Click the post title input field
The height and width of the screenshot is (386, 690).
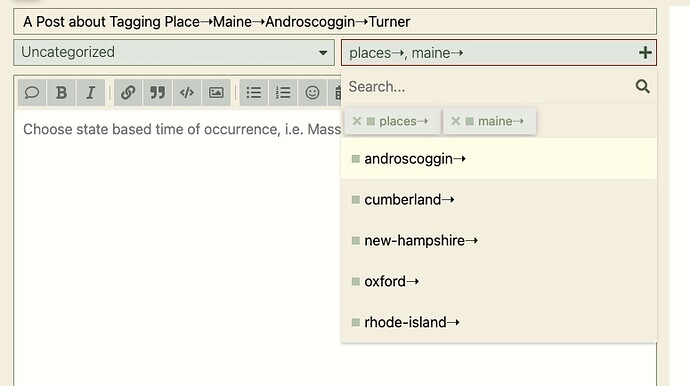[335, 22]
